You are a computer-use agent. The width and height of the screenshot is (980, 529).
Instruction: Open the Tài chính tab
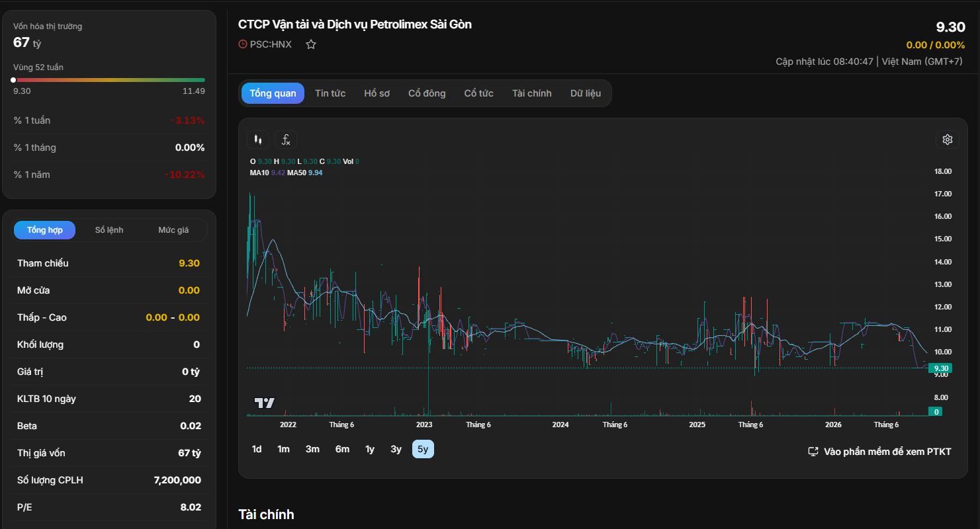531,93
